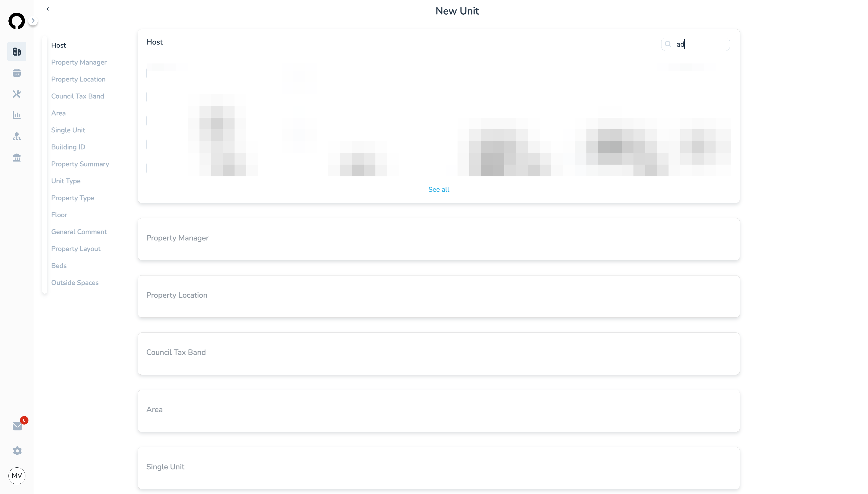Expand the sidebar with chevron arrow
This screenshot has width=868, height=494.
(33, 21)
